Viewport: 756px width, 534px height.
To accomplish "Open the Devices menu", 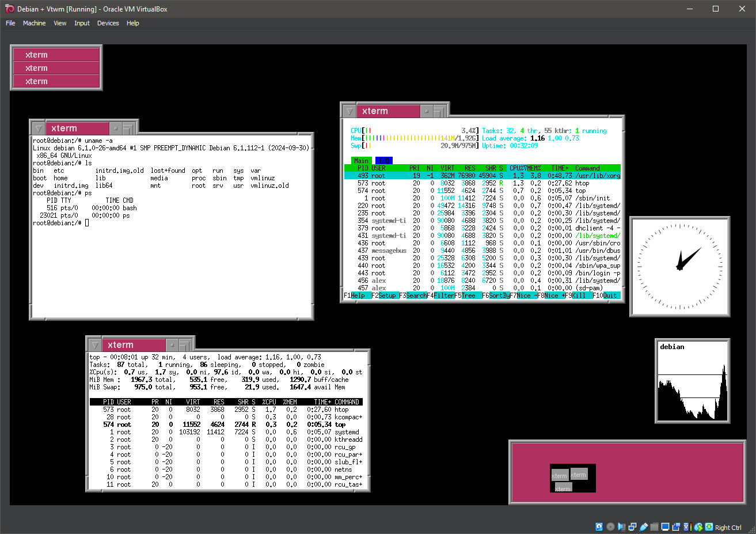I will coord(108,23).
